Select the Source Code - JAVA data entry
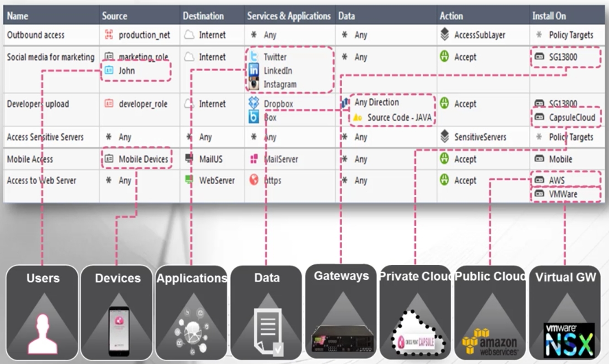The image size is (609, 364). coord(399,118)
